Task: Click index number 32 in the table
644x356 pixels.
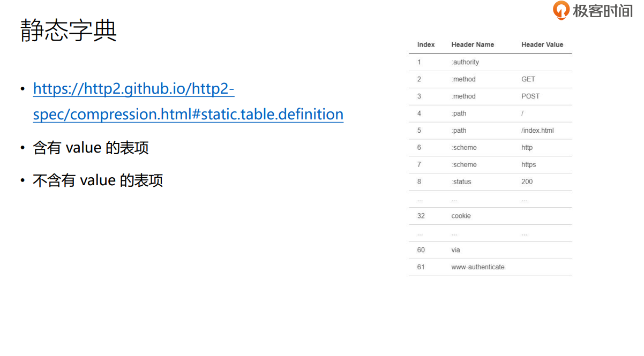Action: tap(421, 216)
